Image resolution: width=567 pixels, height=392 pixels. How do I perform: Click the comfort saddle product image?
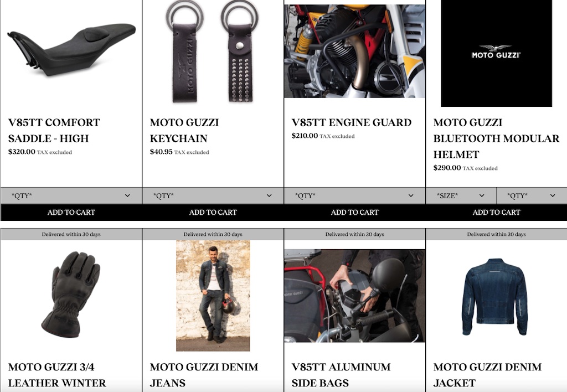pos(71,49)
